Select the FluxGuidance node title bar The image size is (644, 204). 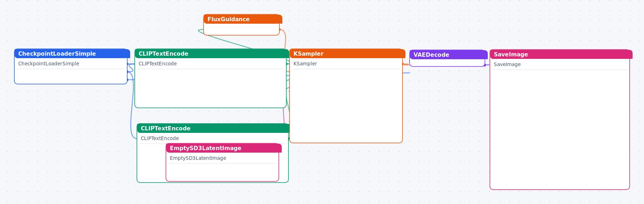tap(243, 19)
